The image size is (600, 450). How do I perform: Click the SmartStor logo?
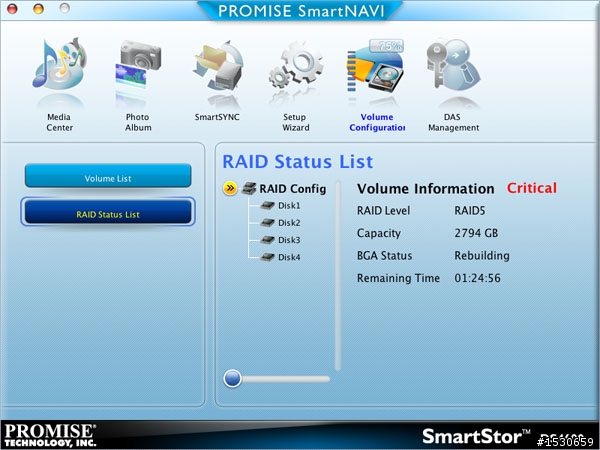(476, 436)
